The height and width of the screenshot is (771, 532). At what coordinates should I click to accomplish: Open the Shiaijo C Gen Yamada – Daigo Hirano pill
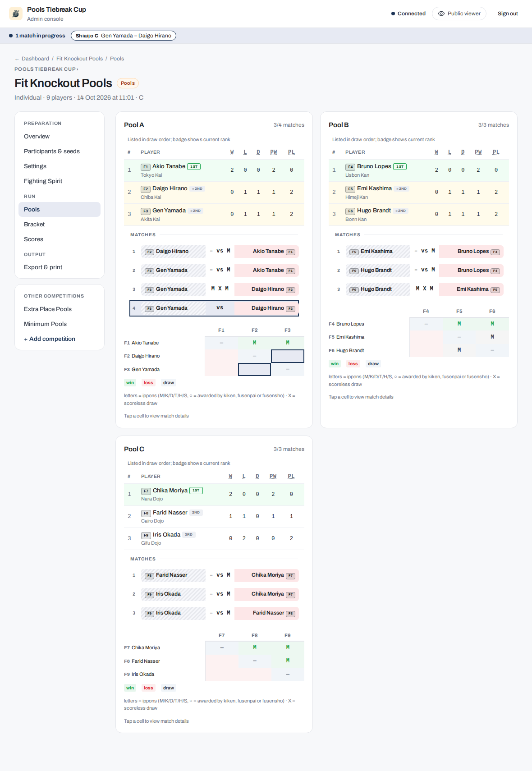[x=124, y=36]
